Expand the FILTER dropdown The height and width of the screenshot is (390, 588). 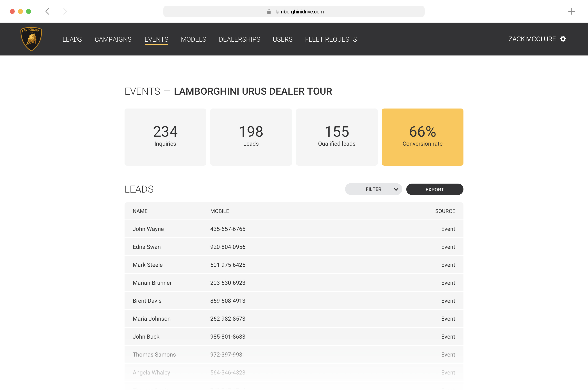click(373, 189)
